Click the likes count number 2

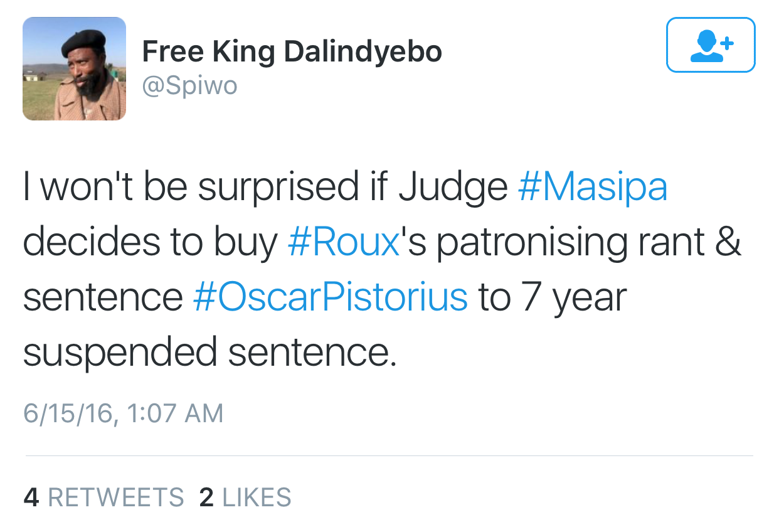[x=206, y=497]
